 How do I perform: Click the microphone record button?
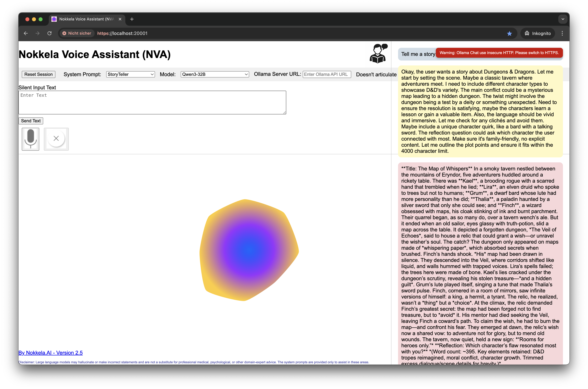pyautogui.click(x=30, y=139)
